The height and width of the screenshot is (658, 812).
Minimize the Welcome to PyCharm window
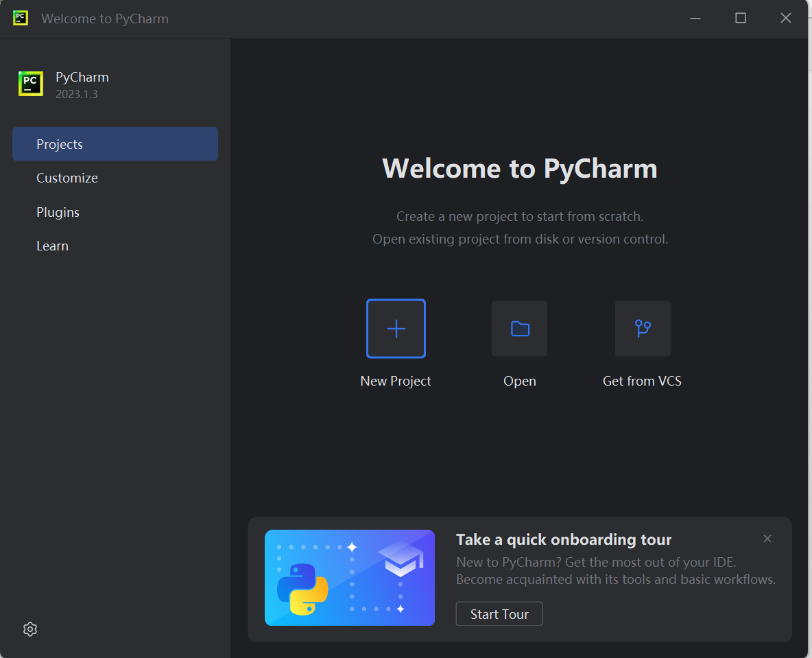click(695, 19)
